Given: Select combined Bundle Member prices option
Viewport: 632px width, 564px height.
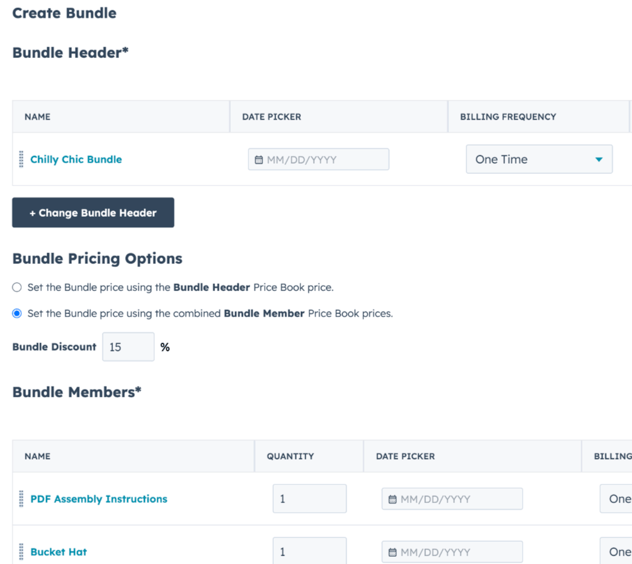Looking at the screenshot, I should tap(17, 313).
